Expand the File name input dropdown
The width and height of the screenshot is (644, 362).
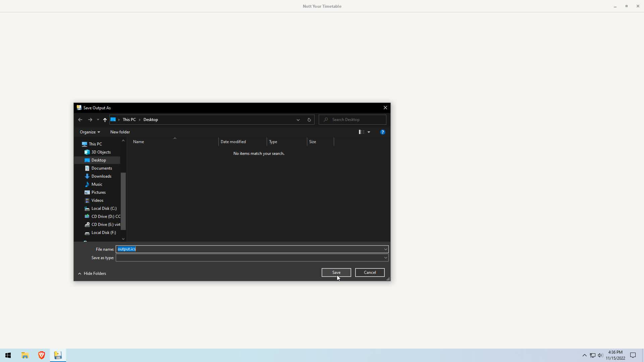[385, 249]
